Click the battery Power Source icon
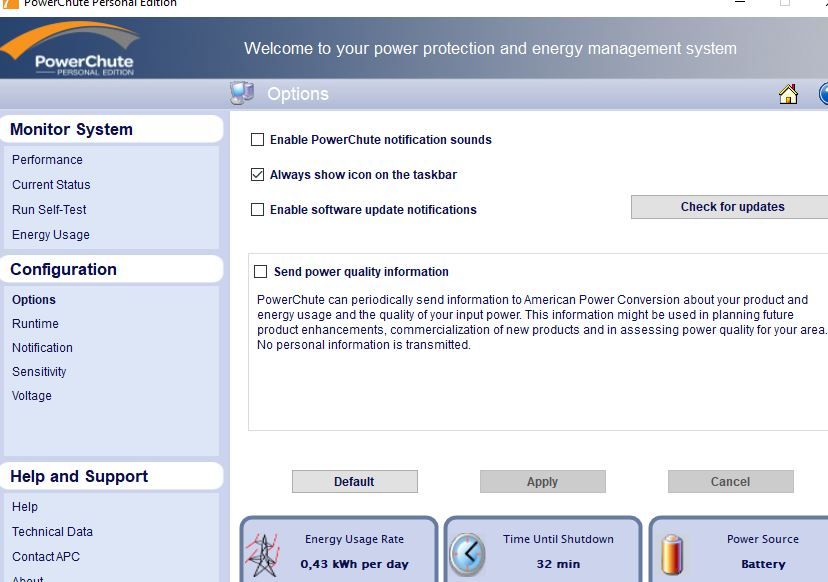828x582 pixels. click(x=672, y=555)
